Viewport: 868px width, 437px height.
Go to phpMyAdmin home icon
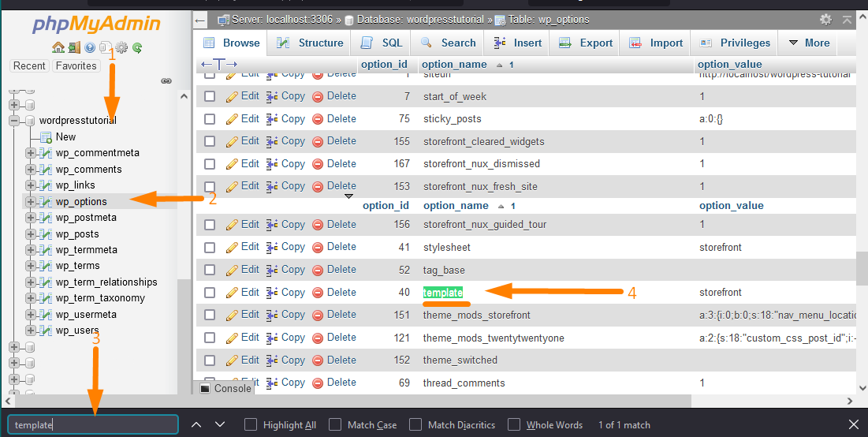click(58, 47)
